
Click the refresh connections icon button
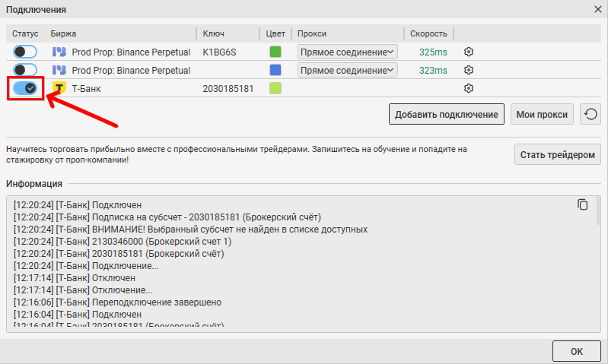pos(590,114)
